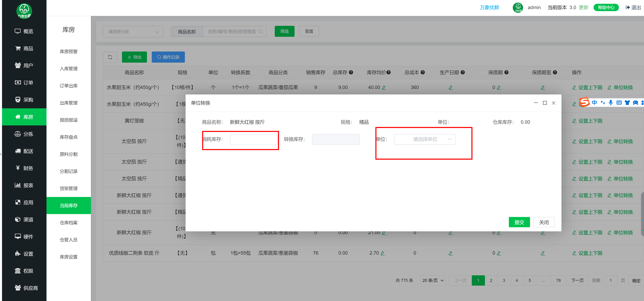The height and width of the screenshot is (301, 644).
Task: Click the blue 操作记录 button
Action: click(x=168, y=57)
